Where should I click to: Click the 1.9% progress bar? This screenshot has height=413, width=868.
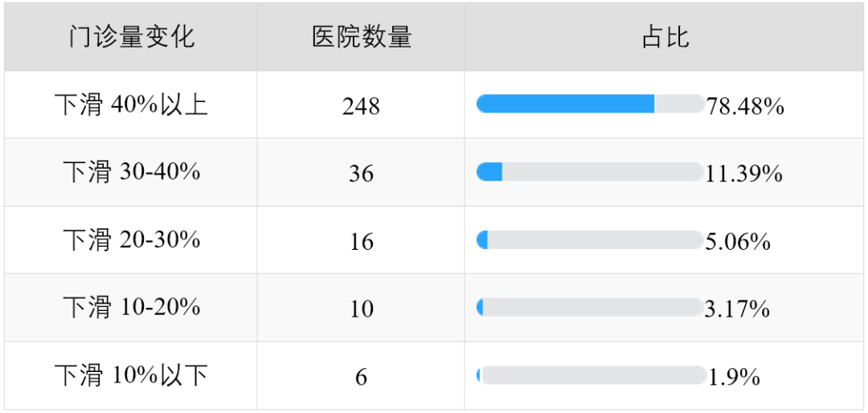coord(592,375)
